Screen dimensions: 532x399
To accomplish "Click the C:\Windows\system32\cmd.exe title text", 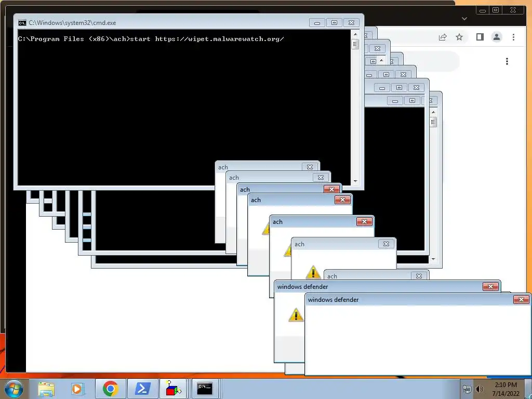I will pyautogui.click(x=72, y=23).
